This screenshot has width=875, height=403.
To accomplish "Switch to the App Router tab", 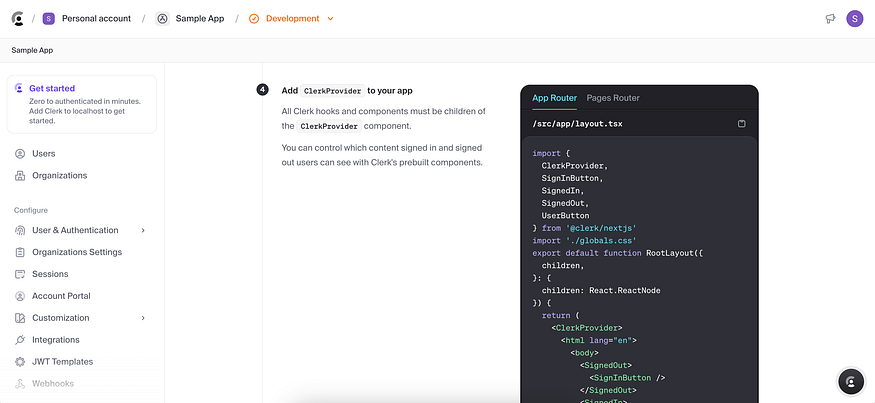I will (554, 98).
